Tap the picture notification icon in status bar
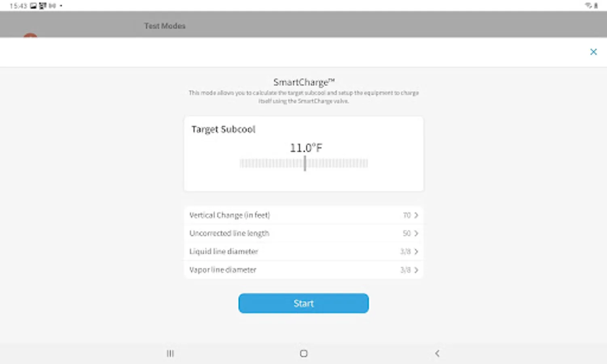607x364 pixels. 33,6
